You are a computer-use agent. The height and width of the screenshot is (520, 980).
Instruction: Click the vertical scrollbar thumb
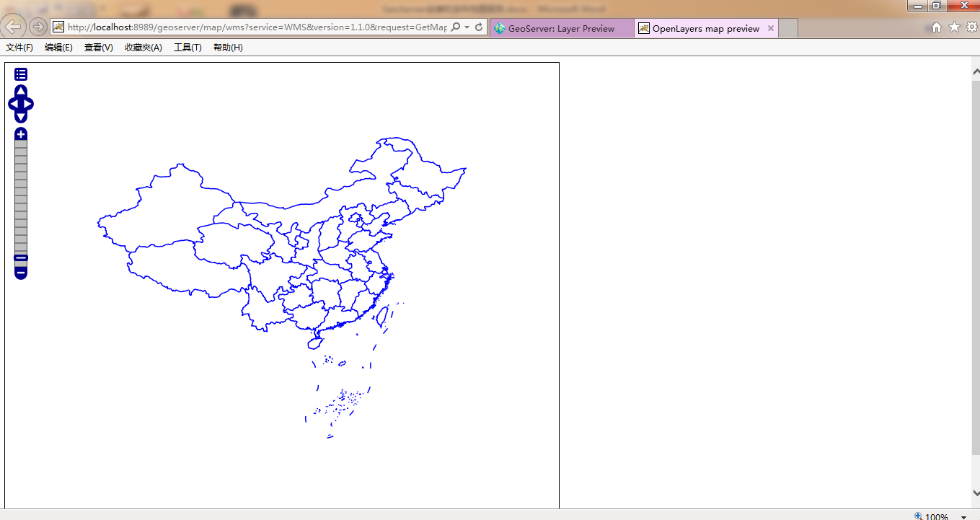click(x=976, y=267)
